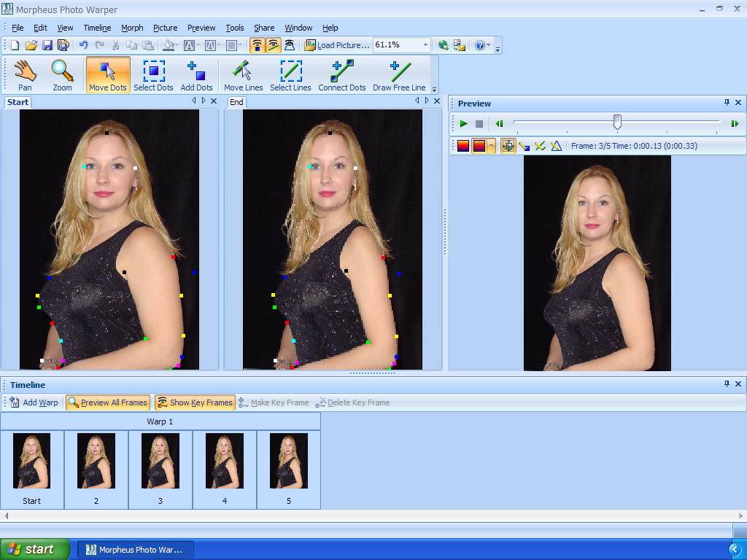Viewport: 747px width, 560px height.
Task: Pin the Preview panel
Action: [x=727, y=104]
